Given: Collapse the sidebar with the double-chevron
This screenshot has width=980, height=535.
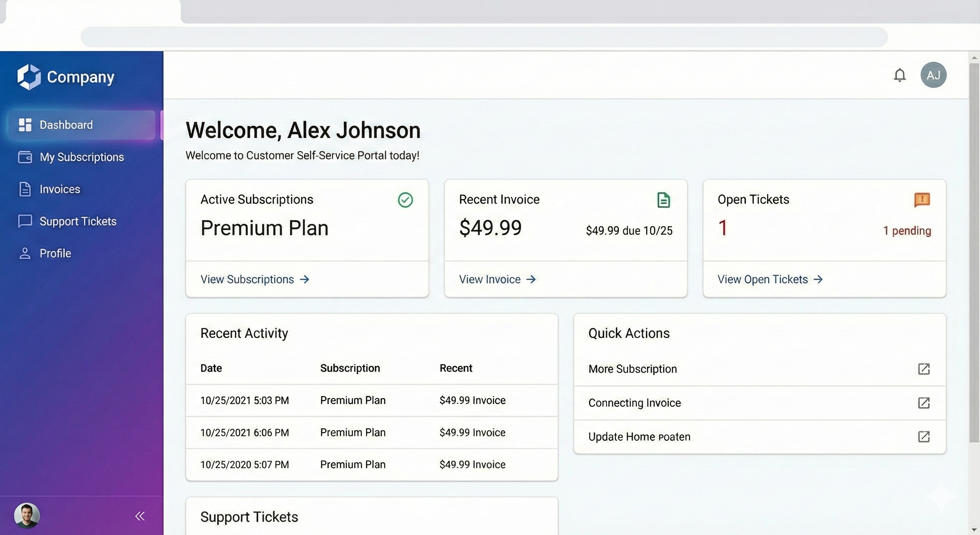Looking at the screenshot, I should tap(140, 515).
